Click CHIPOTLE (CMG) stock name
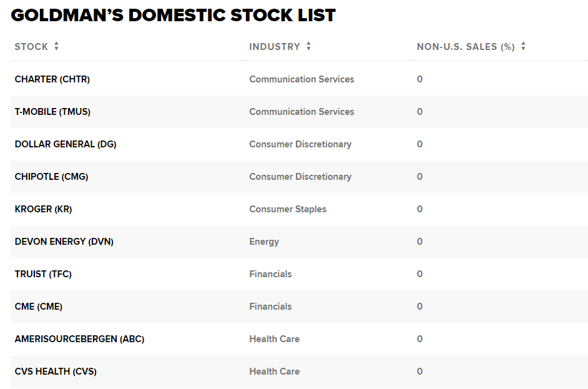 pyautogui.click(x=51, y=177)
